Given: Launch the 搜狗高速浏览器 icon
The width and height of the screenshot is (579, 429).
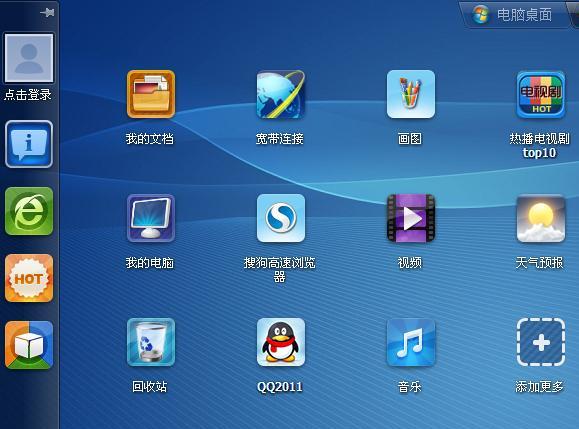Looking at the screenshot, I should coord(281,218).
